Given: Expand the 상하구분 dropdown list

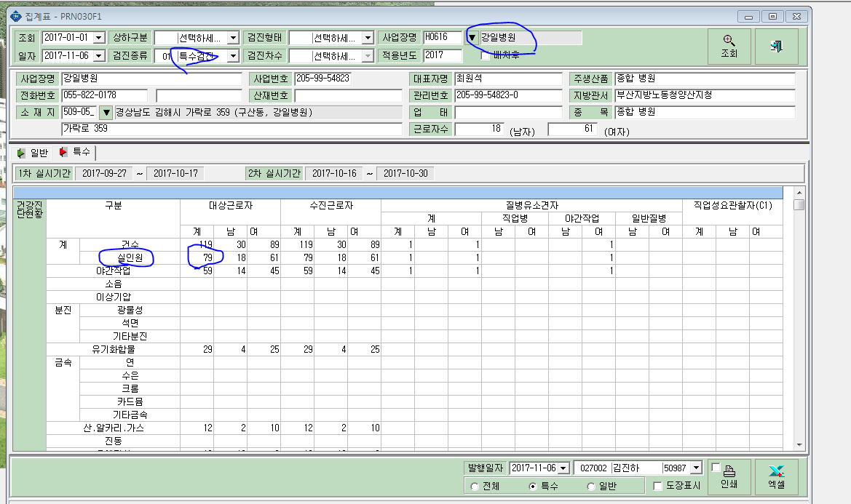Looking at the screenshot, I should tap(234, 37).
